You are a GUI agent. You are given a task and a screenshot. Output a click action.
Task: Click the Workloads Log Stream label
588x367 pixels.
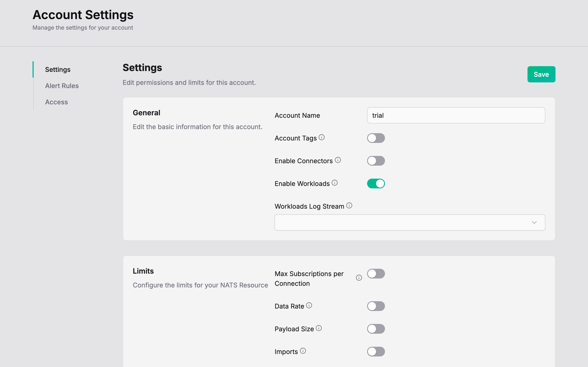(x=309, y=206)
